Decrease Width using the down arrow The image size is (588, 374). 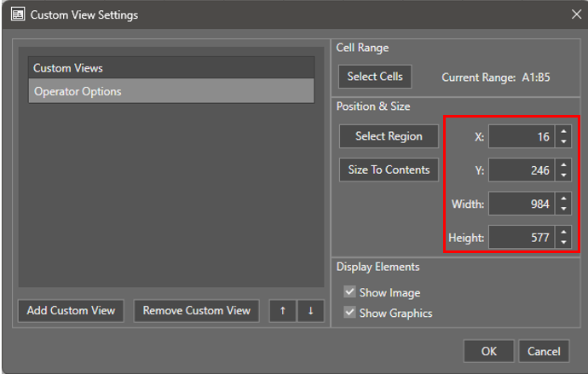click(x=563, y=209)
